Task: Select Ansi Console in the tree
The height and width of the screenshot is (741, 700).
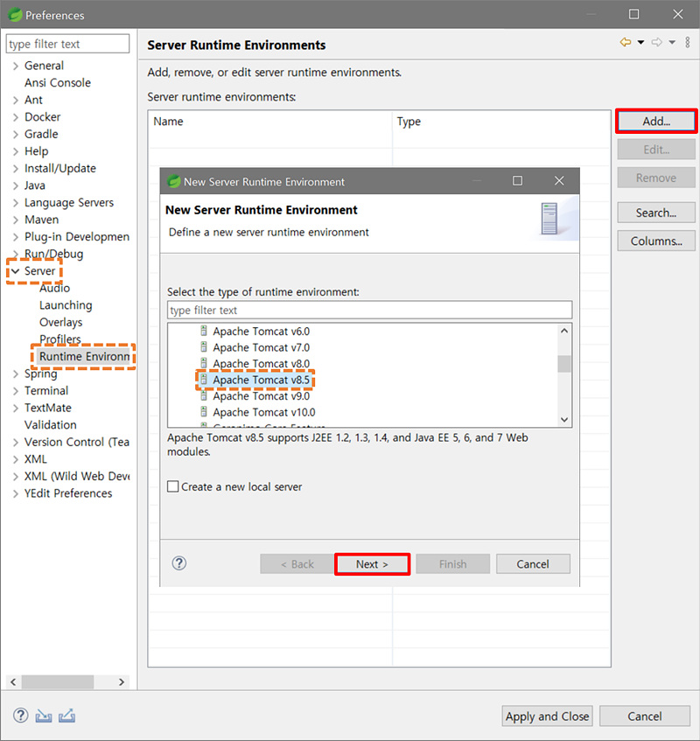Action: click(x=58, y=83)
